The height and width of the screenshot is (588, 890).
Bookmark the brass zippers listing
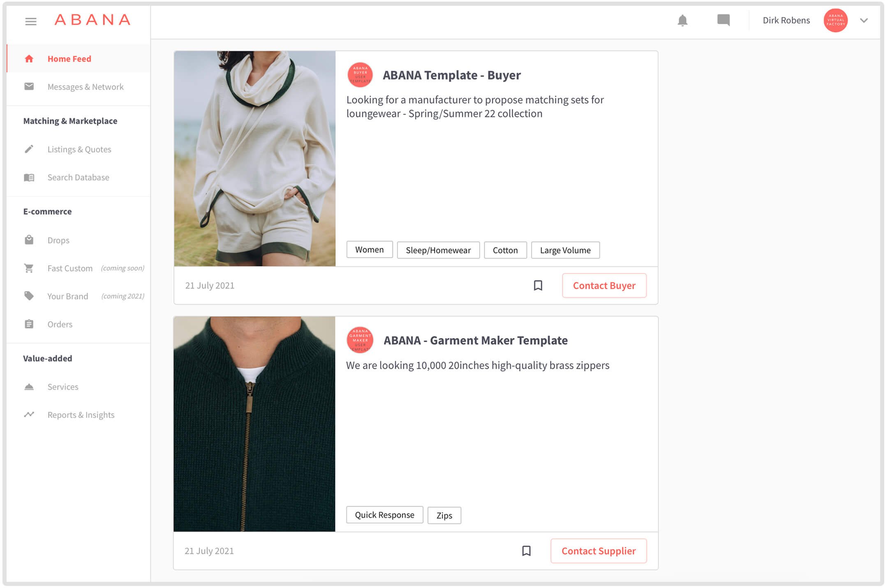pos(527,551)
